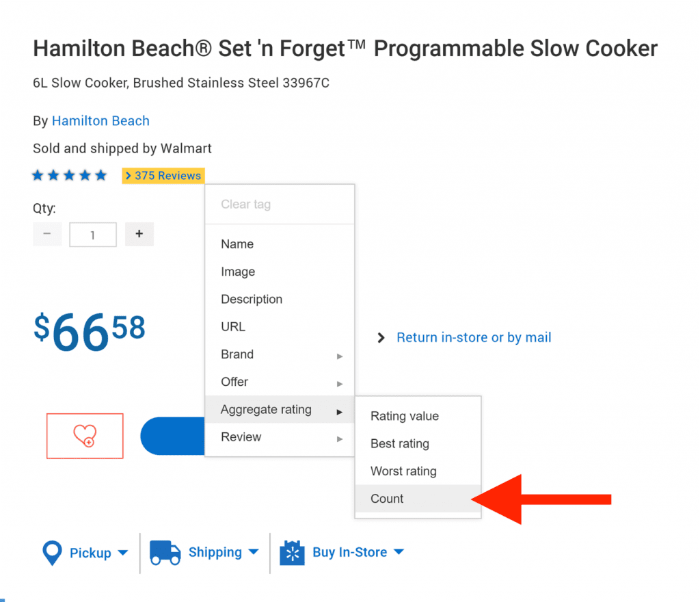This screenshot has height=602, width=700.
Task: Select Count in the submenu
Action: click(387, 499)
